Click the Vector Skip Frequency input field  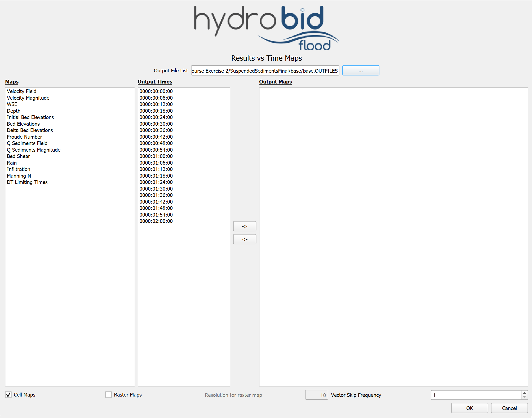[x=476, y=395]
